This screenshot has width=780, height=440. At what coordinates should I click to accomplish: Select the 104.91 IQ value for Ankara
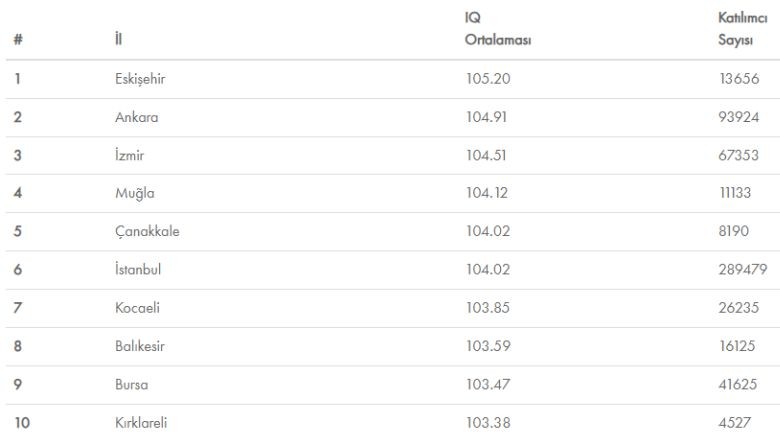pyautogui.click(x=487, y=117)
